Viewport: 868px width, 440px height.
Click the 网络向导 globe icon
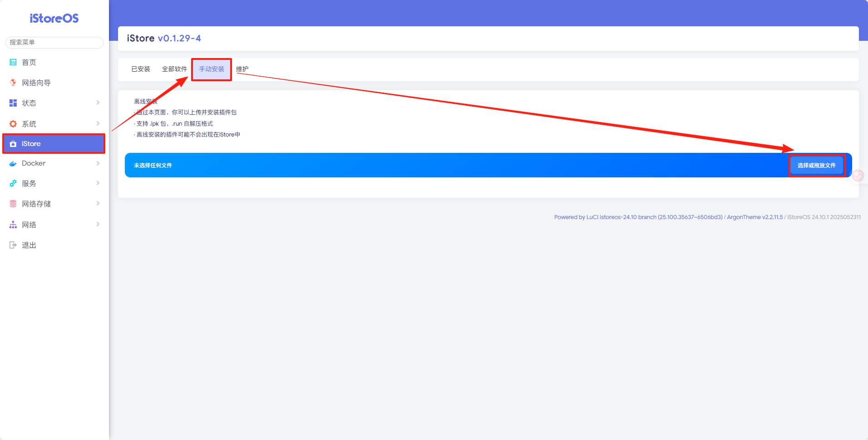tap(13, 83)
